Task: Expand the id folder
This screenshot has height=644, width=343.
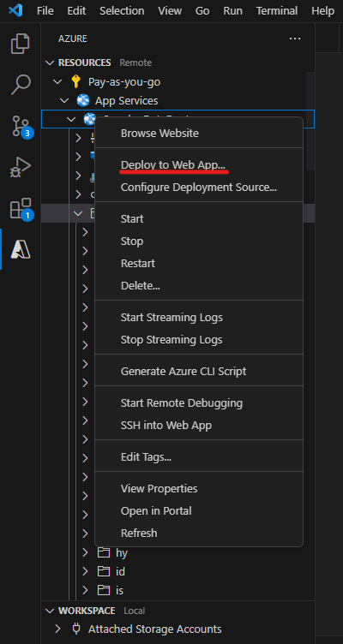Action: pos(85,572)
